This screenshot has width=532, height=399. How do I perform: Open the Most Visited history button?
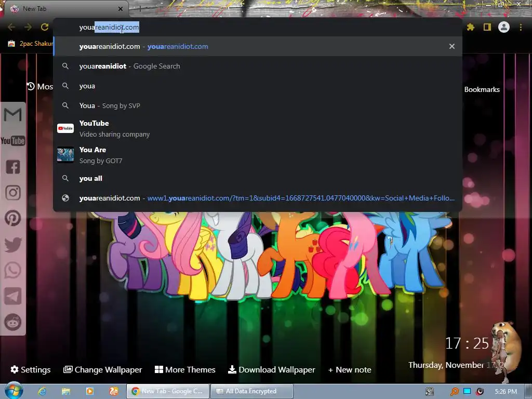pyautogui.click(x=39, y=87)
